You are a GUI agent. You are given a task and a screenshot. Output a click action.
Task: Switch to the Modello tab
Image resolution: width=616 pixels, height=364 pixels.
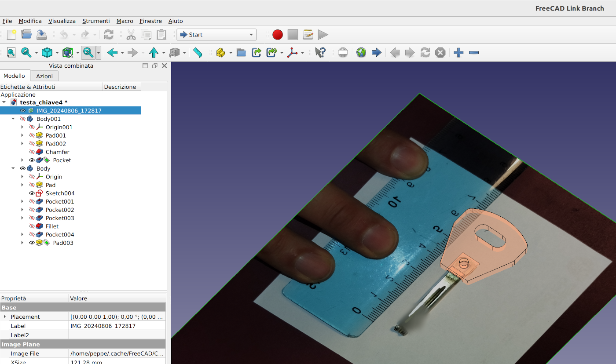(15, 76)
